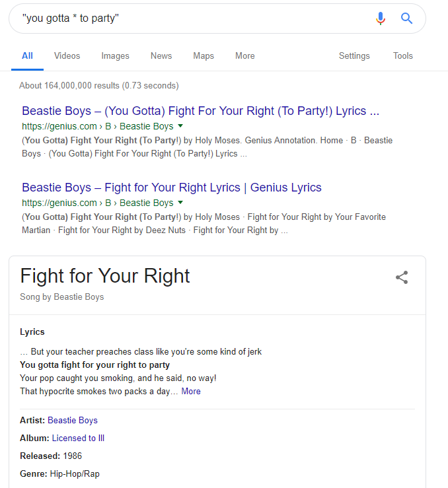This screenshot has height=488, width=448.
Task: Show More lyrics in the panel
Action: (191, 391)
